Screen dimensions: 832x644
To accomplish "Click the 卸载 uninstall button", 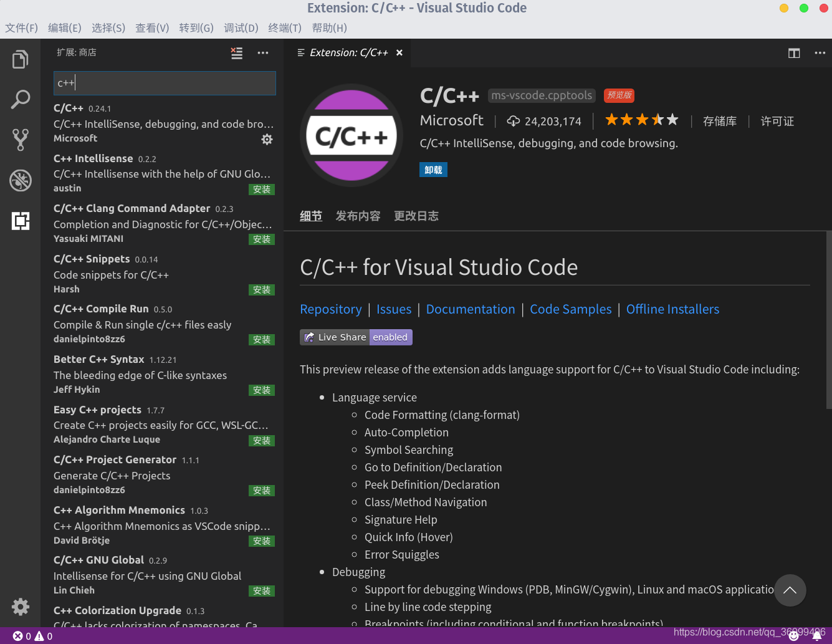I will click(433, 170).
